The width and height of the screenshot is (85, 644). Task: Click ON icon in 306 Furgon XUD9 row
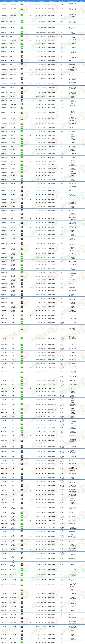[22, 564]
